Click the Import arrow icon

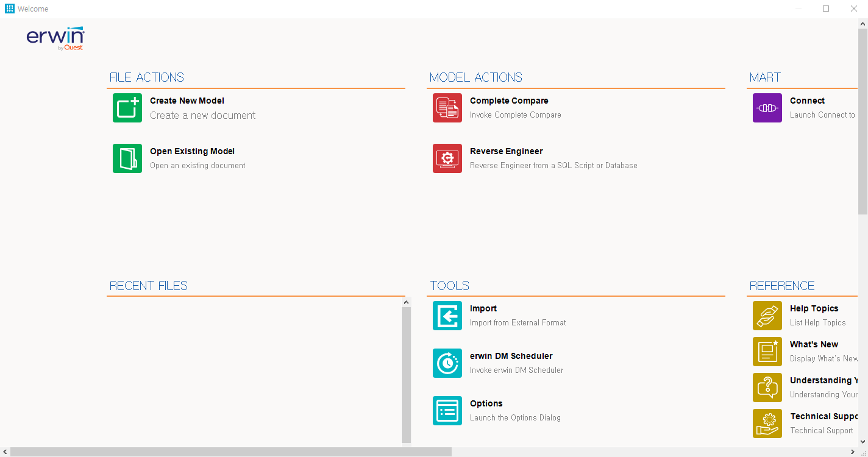click(447, 316)
